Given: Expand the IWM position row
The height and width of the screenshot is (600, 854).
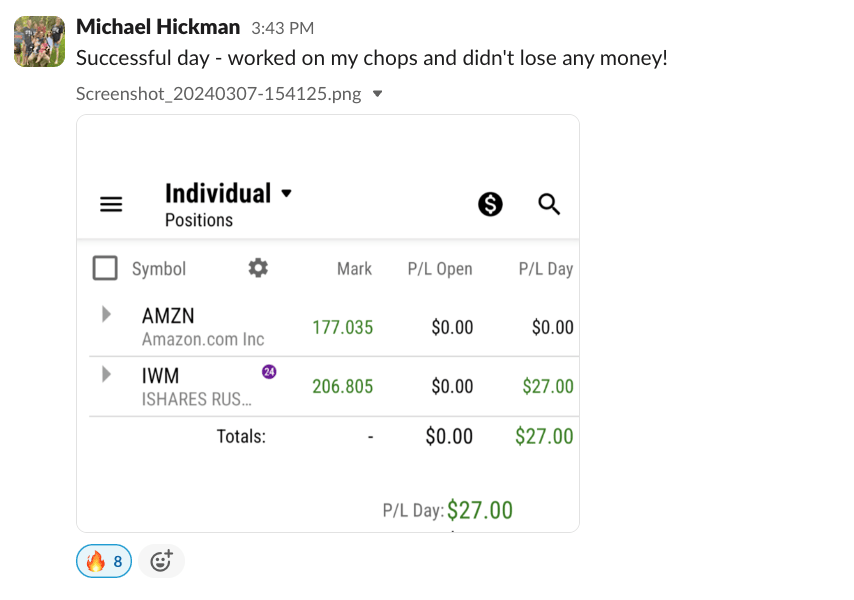Looking at the screenshot, I should [x=107, y=374].
